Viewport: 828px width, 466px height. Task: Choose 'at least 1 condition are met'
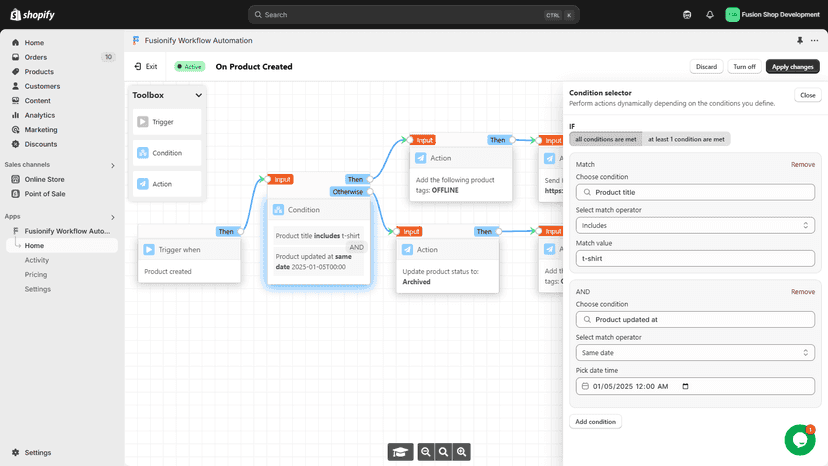[686, 139]
